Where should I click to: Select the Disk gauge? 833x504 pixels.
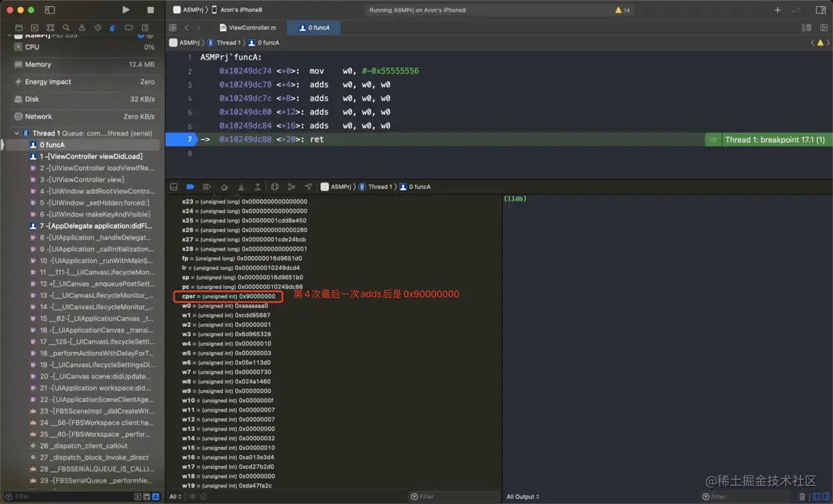click(x=85, y=99)
